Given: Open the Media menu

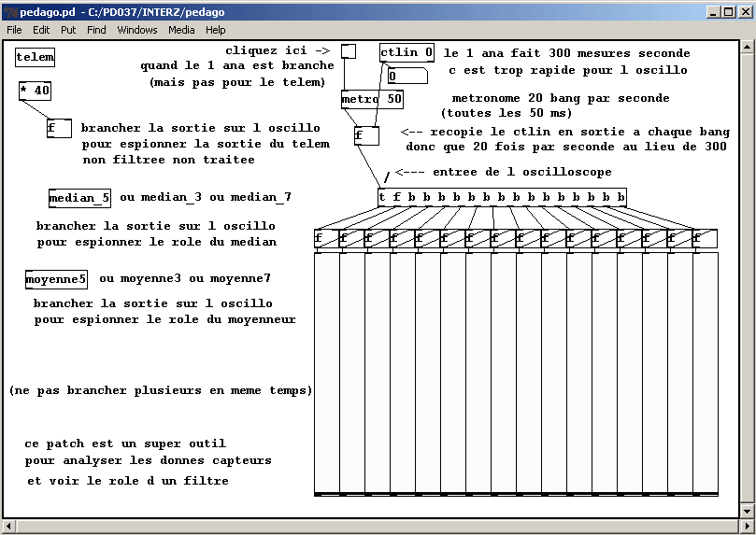Looking at the screenshot, I should click(181, 30).
